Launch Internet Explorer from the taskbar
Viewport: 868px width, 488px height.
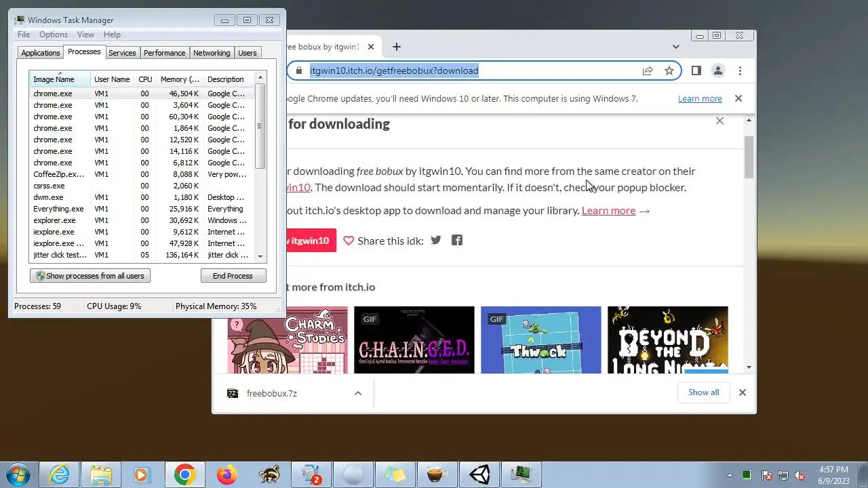point(60,474)
